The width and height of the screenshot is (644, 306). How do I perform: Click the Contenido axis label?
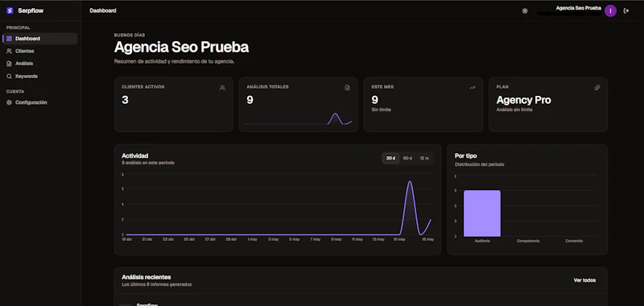[x=574, y=241]
